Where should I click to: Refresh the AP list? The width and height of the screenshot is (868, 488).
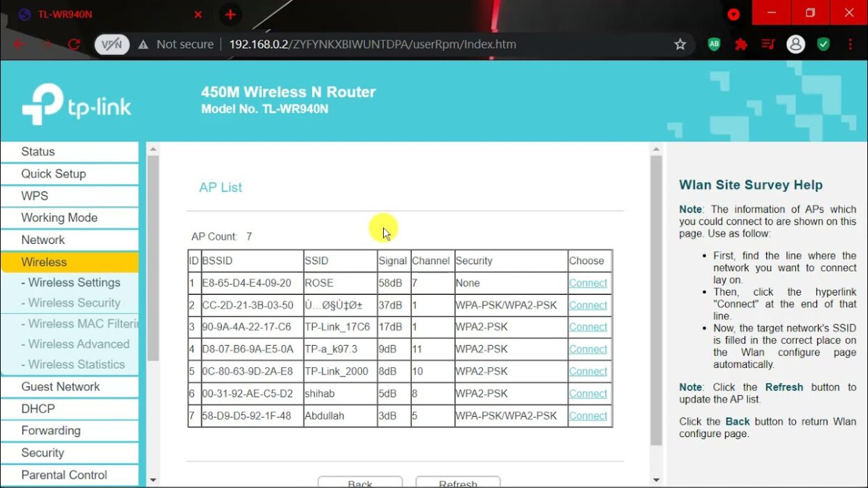coord(458,482)
